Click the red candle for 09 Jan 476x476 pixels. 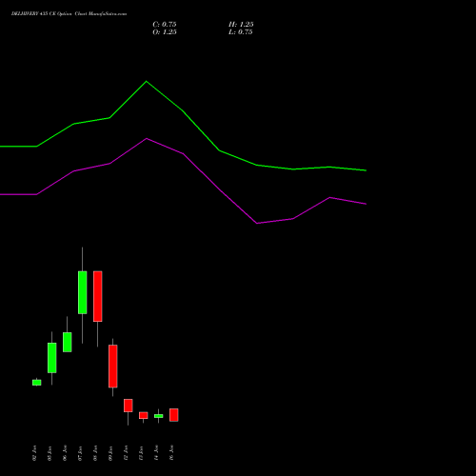click(x=113, y=367)
